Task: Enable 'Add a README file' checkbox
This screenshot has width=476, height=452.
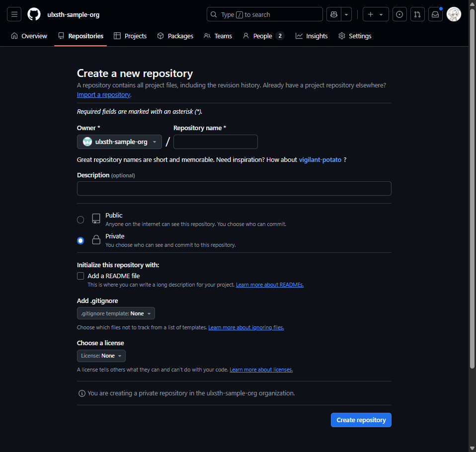Action: pyautogui.click(x=80, y=276)
